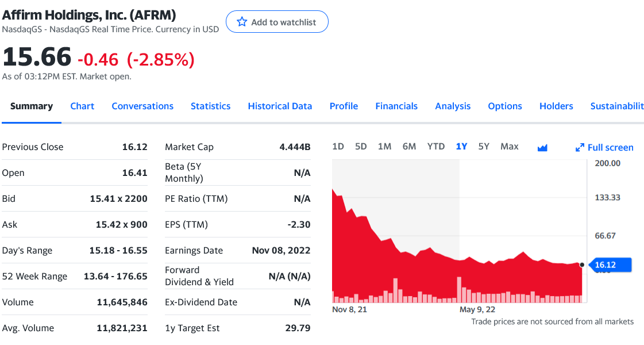The width and height of the screenshot is (644, 345).
Task: Click the Market Cap value 4.444B
Action: (295, 147)
